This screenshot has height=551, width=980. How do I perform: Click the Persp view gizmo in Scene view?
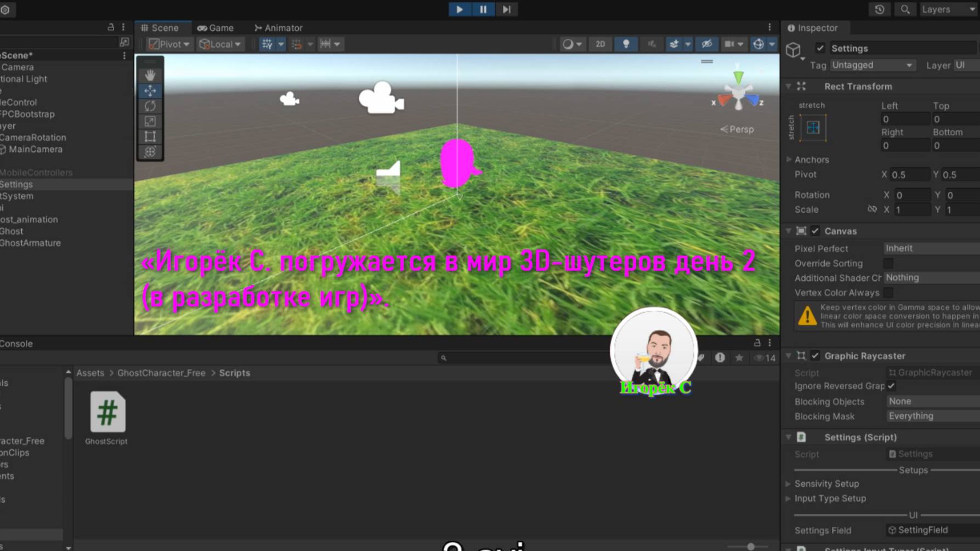tap(738, 129)
